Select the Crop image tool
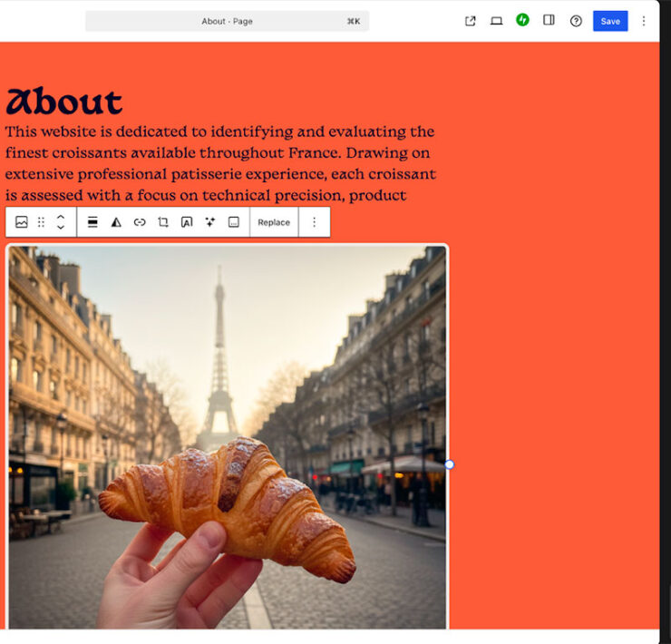 point(163,222)
